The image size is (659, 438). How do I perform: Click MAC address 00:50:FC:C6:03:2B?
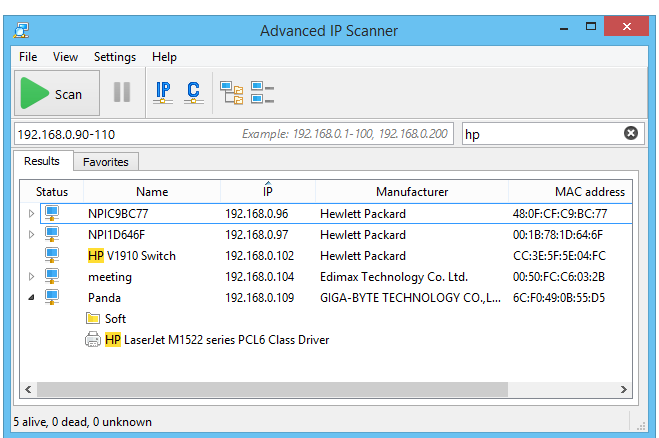pyautogui.click(x=559, y=277)
